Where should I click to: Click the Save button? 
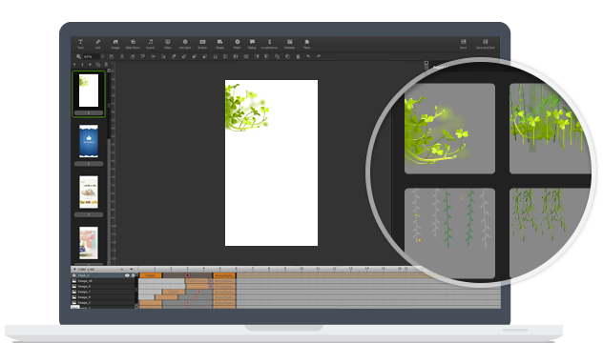464,44
